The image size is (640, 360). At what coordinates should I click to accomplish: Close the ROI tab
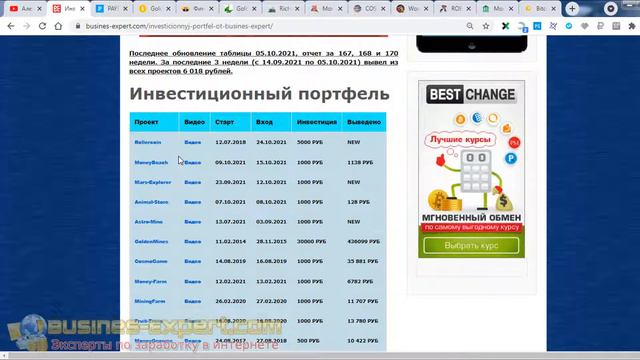click(x=469, y=9)
